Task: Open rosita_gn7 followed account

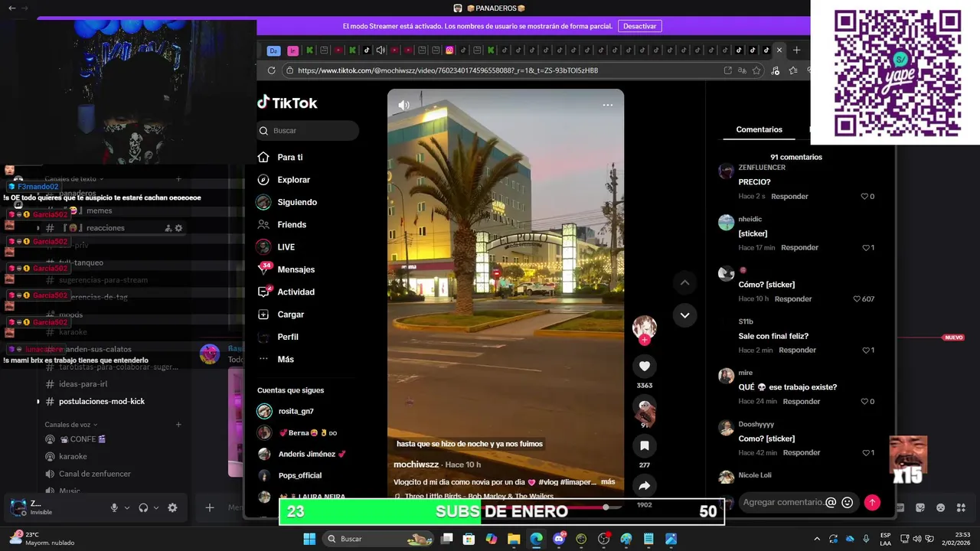Action: (296, 411)
